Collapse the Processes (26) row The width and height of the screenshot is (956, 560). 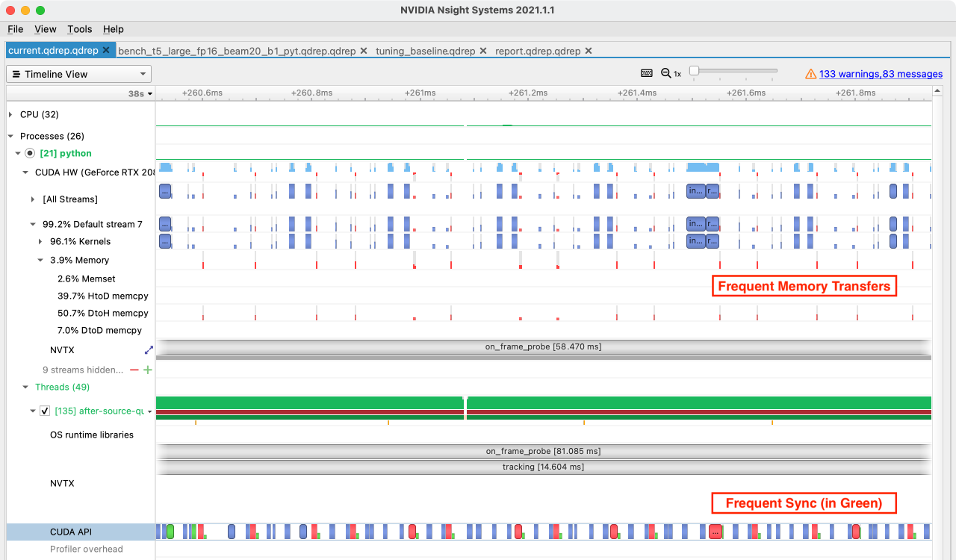pyautogui.click(x=10, y=136)
